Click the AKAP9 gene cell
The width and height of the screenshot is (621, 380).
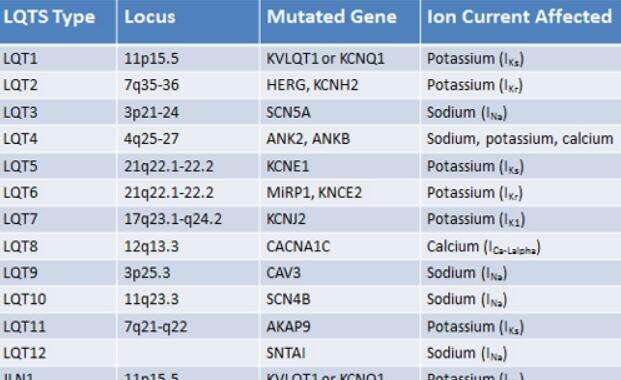pos(340,327)
